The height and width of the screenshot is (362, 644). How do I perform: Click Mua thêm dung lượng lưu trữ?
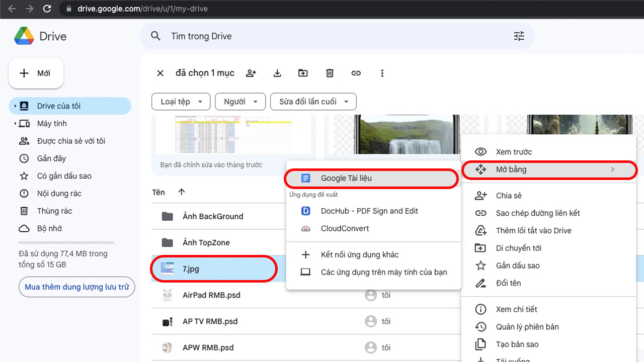coord(77,287)
